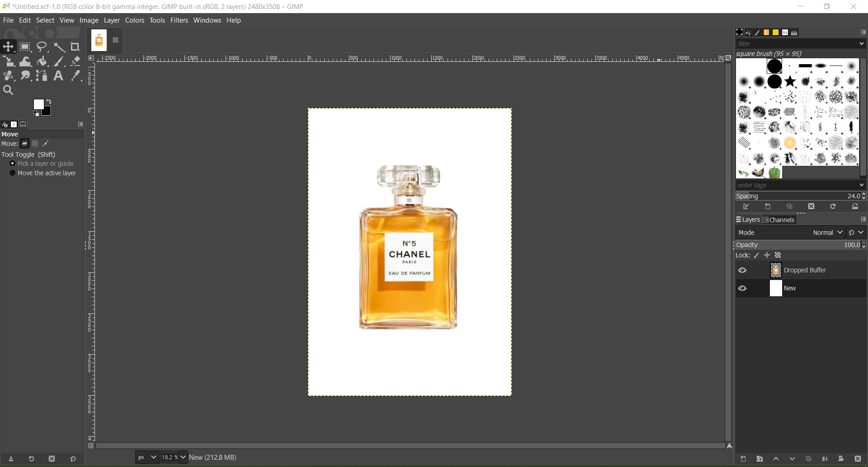The width and height of the screenshot is (868, 467).
Task: Swap foreground and background colors
Action: pyautogui.click(x=49, y=102)
